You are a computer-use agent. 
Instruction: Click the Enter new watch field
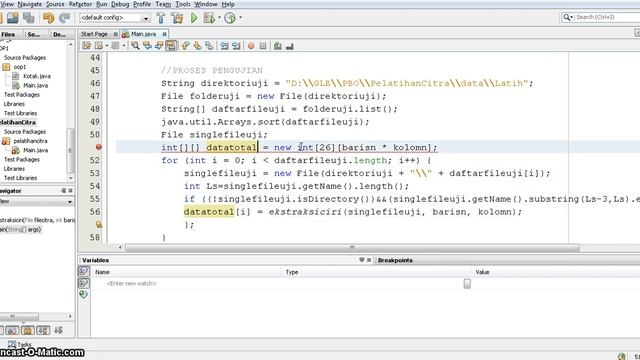[x=131, y=283]
